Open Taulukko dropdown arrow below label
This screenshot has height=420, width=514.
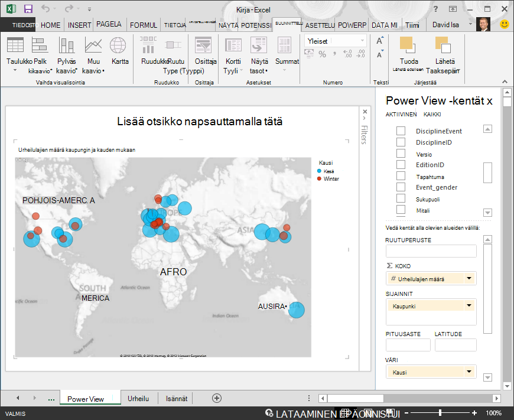pos(15,70)
